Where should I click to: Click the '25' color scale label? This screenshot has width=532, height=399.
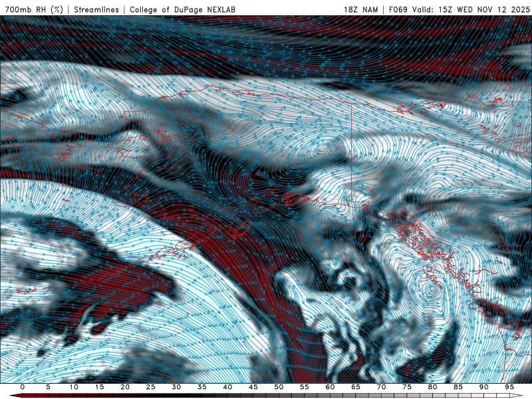[x=151, y=387]
